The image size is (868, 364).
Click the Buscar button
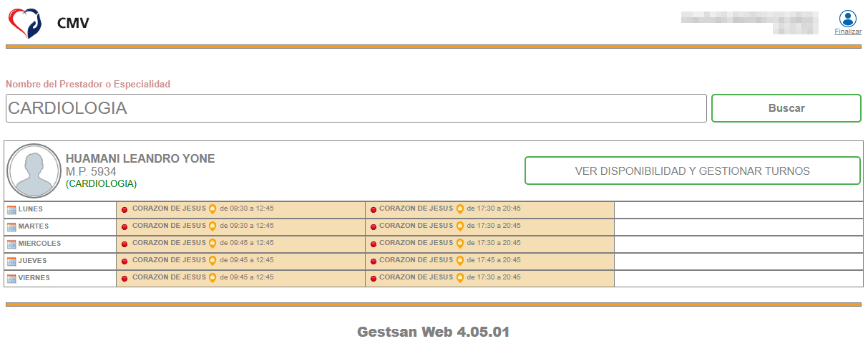(786, 108)
